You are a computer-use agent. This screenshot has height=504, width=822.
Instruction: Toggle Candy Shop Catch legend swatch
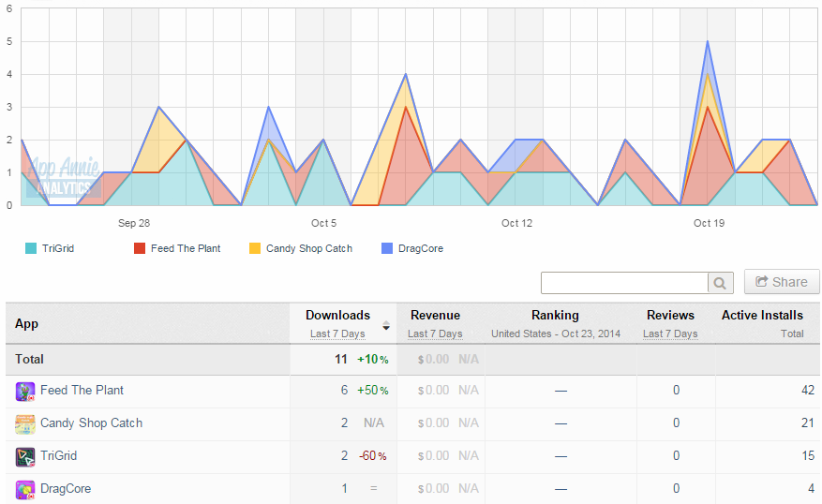tap(255, 248)
